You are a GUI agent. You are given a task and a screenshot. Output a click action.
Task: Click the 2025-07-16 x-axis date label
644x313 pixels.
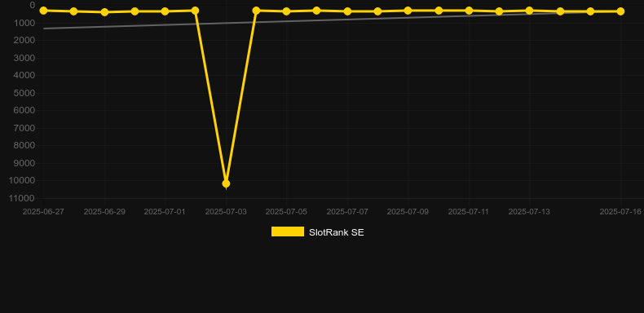pyautogui.click(x=620, y=212)
